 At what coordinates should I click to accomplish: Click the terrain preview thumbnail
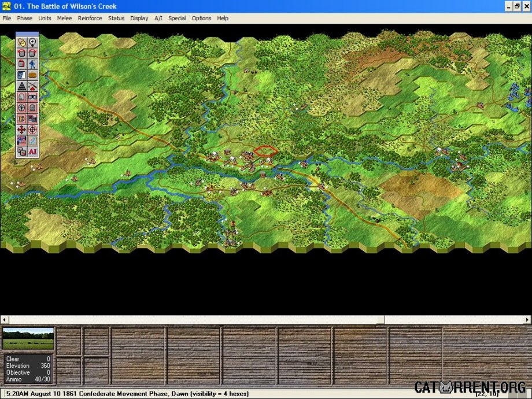(28, 338)
